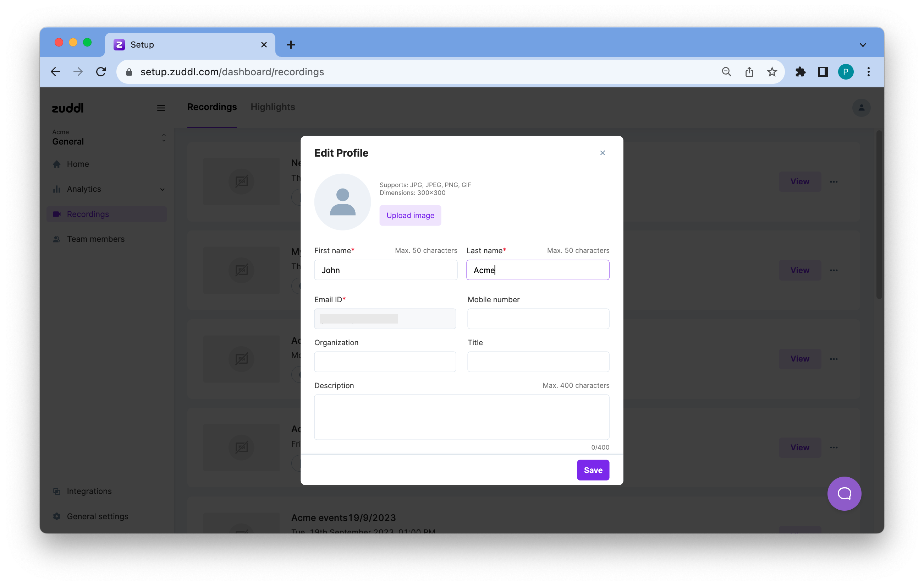Click the browser extensions puzzle icon

(800, 72)
